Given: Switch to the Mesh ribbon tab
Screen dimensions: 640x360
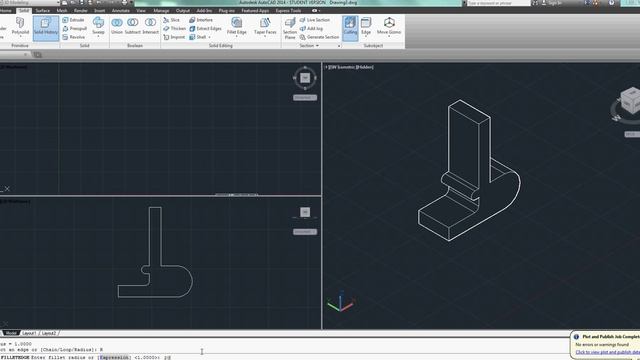Looking at the screenshot, I should coord(62,11).
